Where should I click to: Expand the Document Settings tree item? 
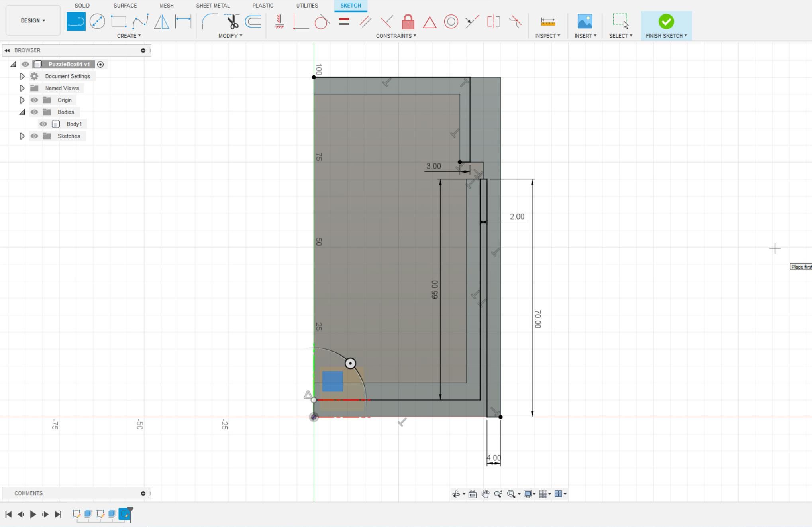pyautogui.click(x=22, y=76)
